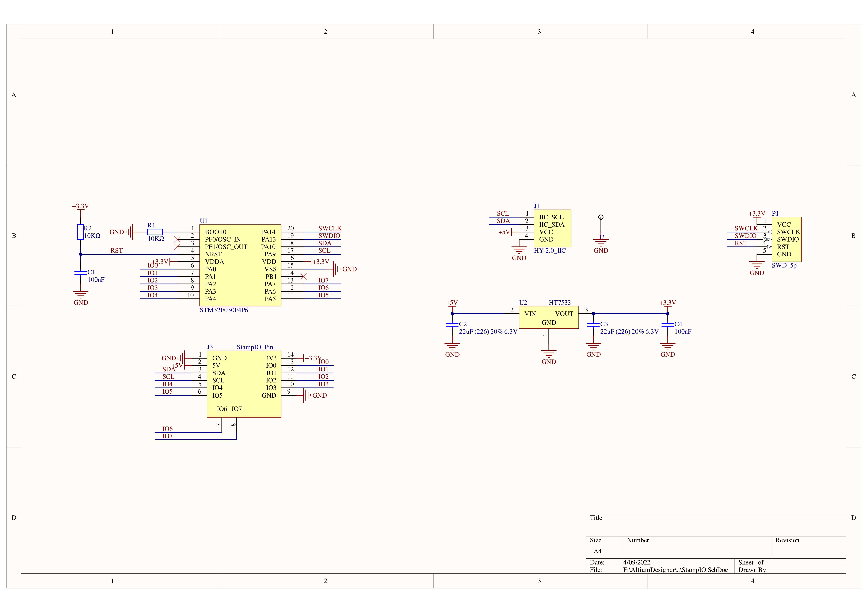Click the 10KΩ value under R1
This screenshot has height=613, width=868.
(156, 239)
